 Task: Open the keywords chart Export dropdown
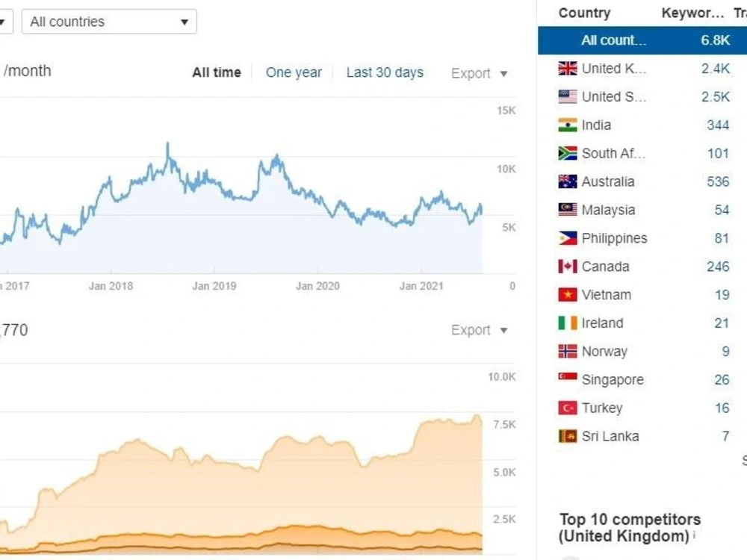[x=480, y=330]
